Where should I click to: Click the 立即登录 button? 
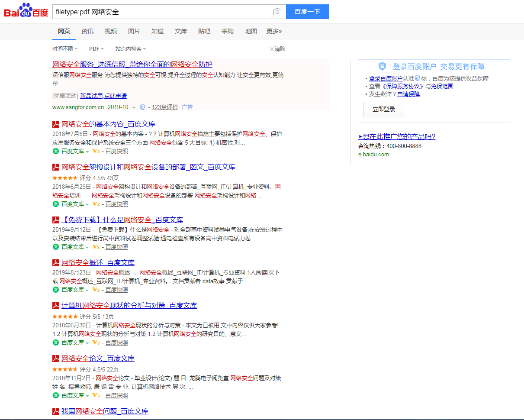point(384,110)
